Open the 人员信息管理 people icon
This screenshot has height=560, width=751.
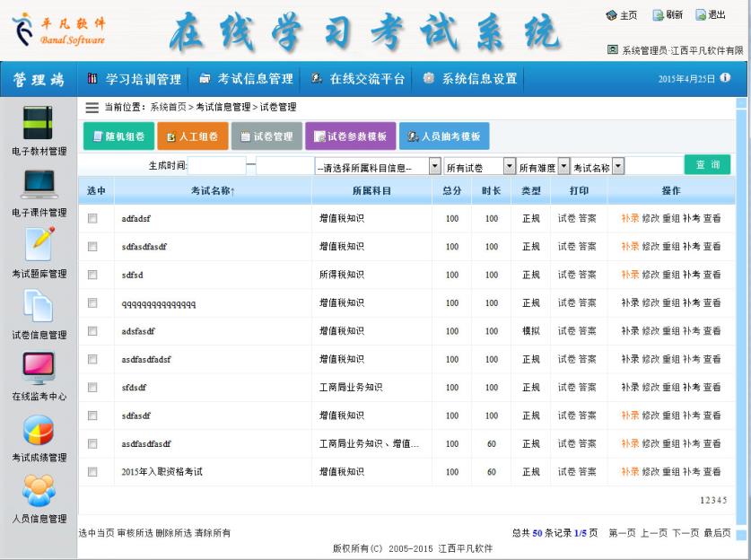pos(38,490)
